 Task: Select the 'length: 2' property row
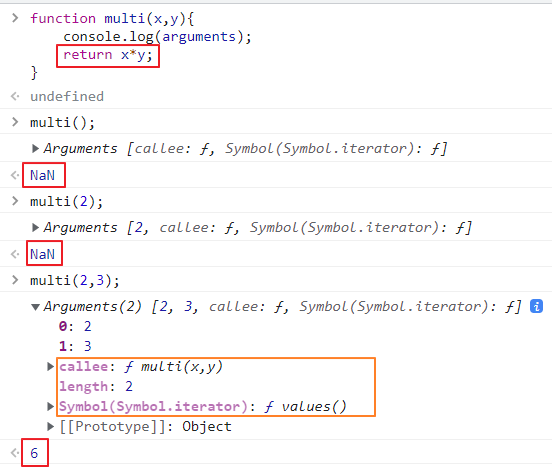point(96,387)
